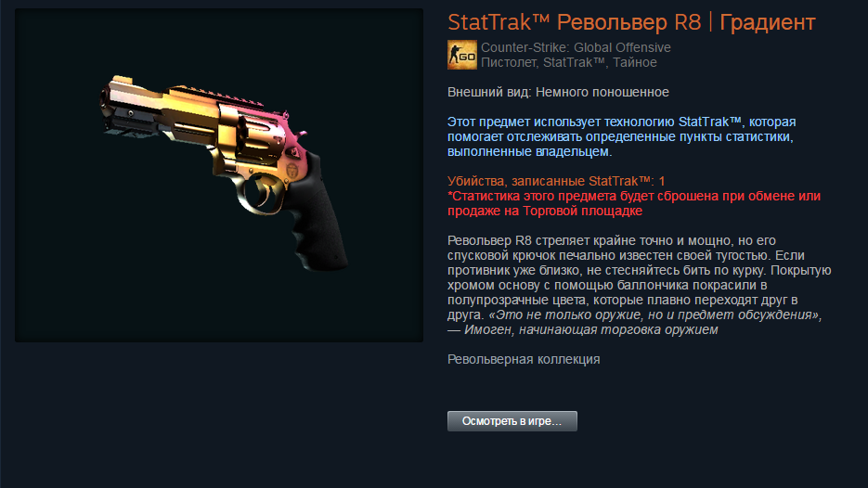The height and width of the screenshot is (488, 868).
Task: Click the 'Убийства, записанные StatTrak™: 1' kill counter
Action: click(x=556, y=181)
